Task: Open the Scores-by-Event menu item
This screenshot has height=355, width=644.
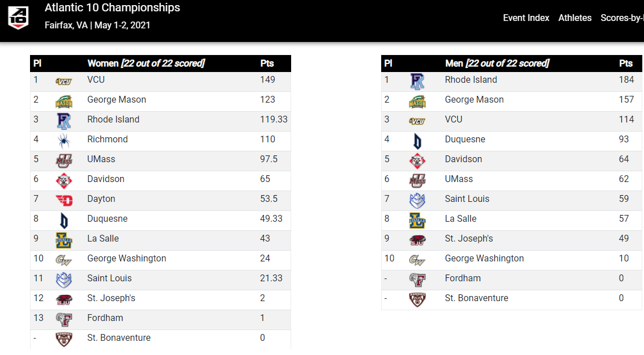Action: click(x=622, y=18)
